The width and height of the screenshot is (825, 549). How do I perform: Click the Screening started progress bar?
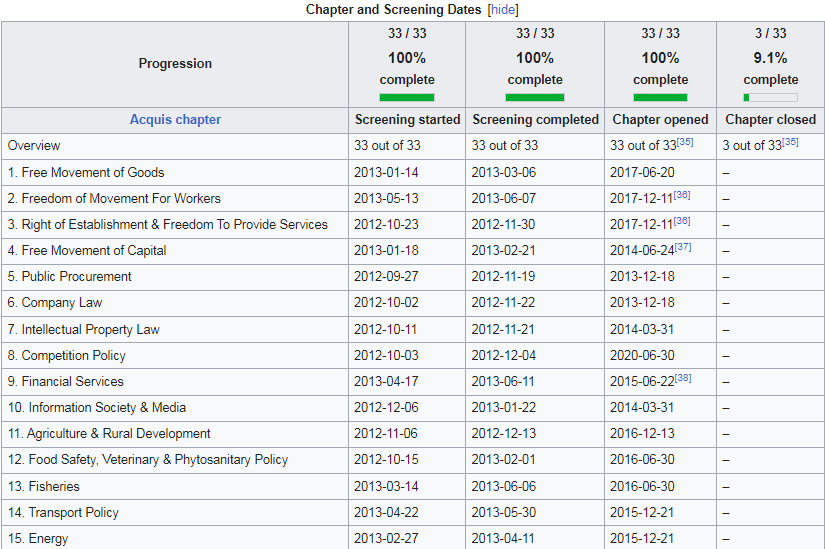(x=407, y=97)
